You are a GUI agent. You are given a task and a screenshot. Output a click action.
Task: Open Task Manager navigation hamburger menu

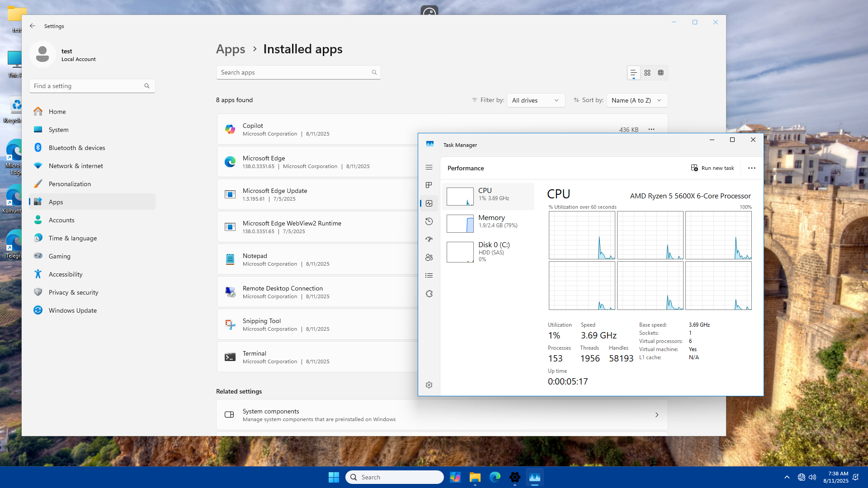(x=429, y=167)
